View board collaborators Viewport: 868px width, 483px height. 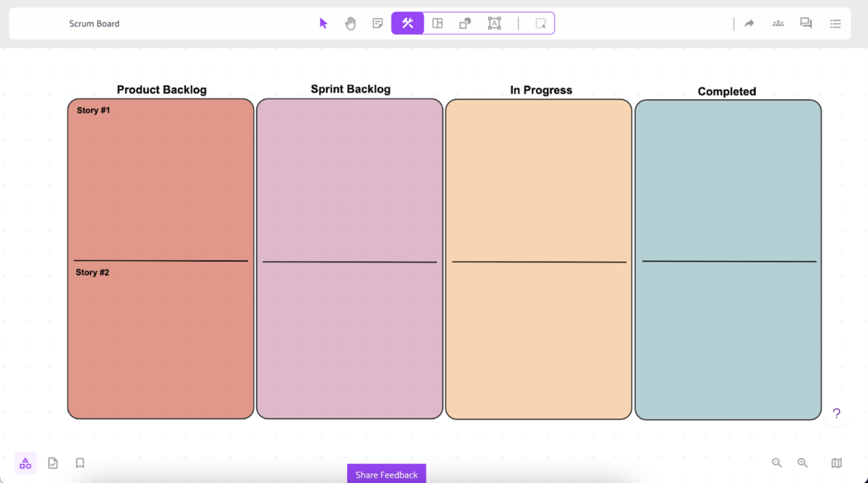tap(778, 22)
